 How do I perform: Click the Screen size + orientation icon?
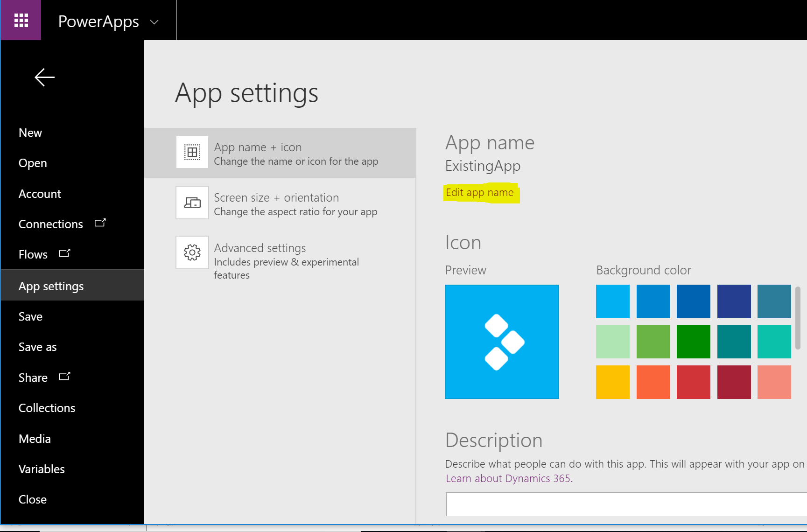coord(192,203)
